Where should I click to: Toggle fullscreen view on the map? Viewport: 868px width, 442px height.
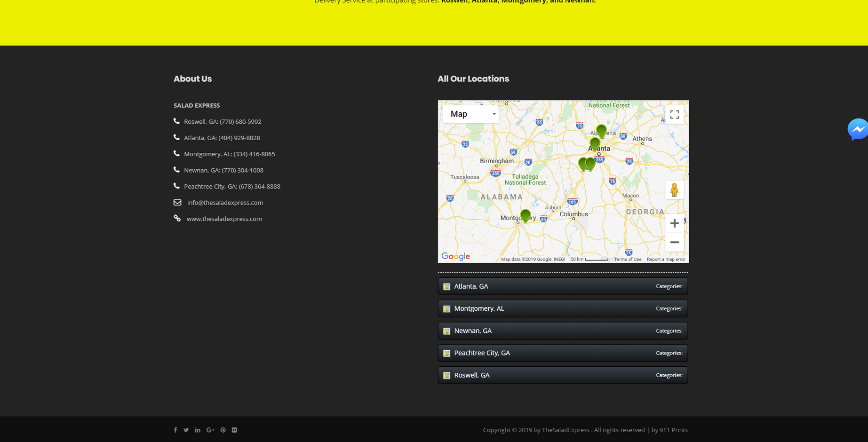tap(675, 114)
